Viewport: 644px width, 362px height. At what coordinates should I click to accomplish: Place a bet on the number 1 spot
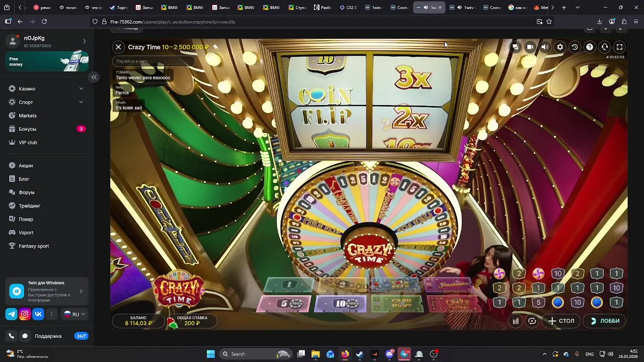click(289, 285)
